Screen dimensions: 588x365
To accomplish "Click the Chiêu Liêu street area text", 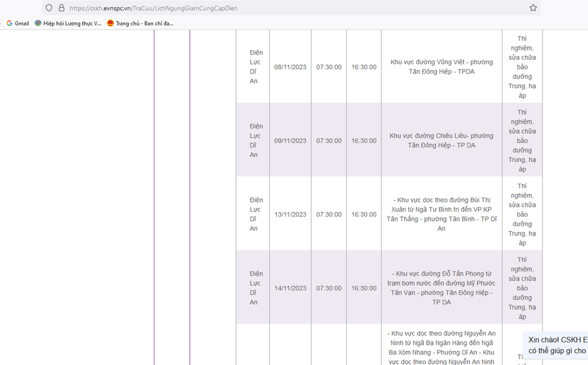I will pyautogui.click(x=441, y=141).
